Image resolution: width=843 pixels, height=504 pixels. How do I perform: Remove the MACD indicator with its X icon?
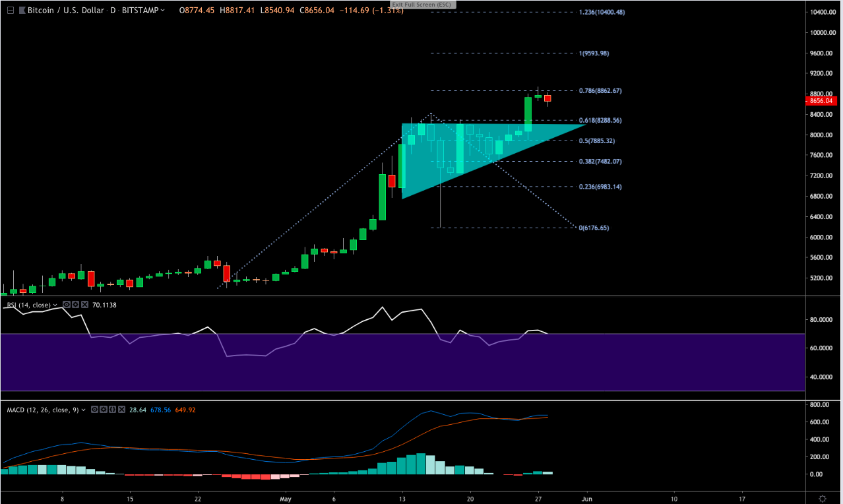tap(121, 410)
